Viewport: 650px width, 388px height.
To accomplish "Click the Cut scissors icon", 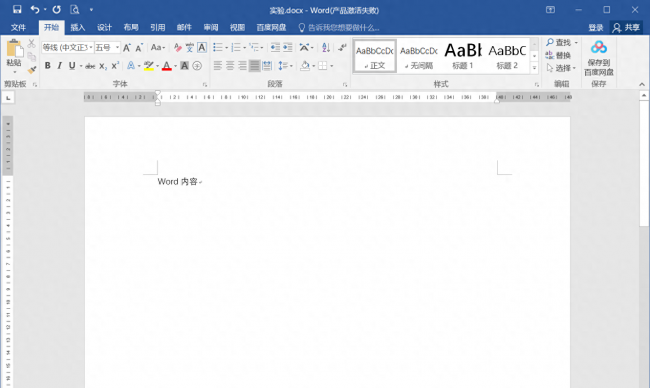I will coord(32,43).
